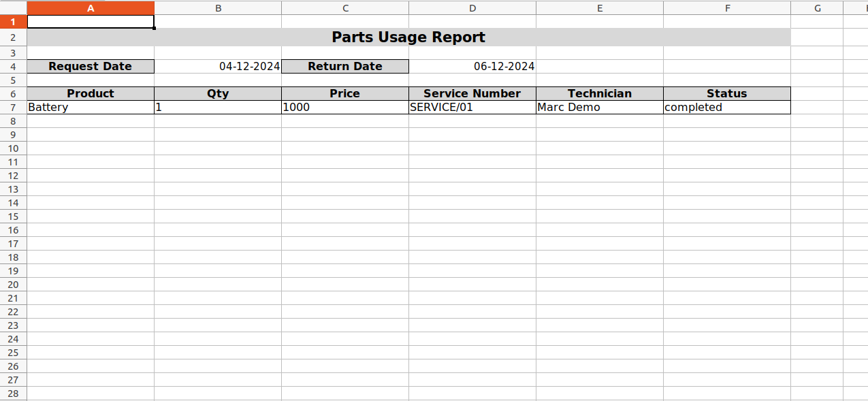868x401 pixels.
Task: Click the Price column heading cell
Action: pos(345,93)
